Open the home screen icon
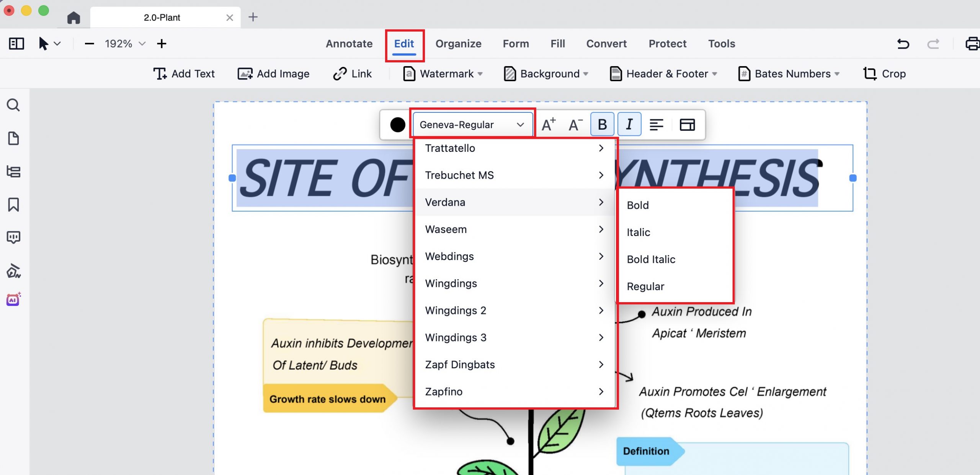980x475 pixels. 73,18
